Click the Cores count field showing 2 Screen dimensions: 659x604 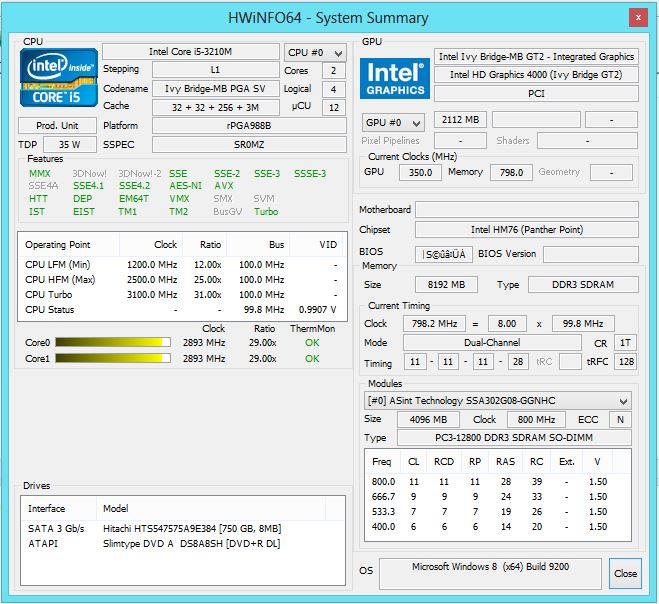[x=334, y=71]
